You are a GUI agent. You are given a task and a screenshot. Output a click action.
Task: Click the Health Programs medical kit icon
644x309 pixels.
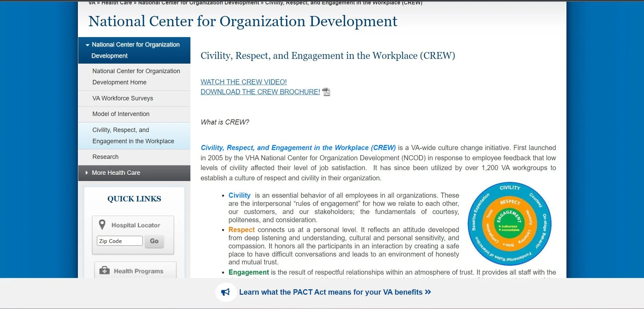[x=104, y=271]
